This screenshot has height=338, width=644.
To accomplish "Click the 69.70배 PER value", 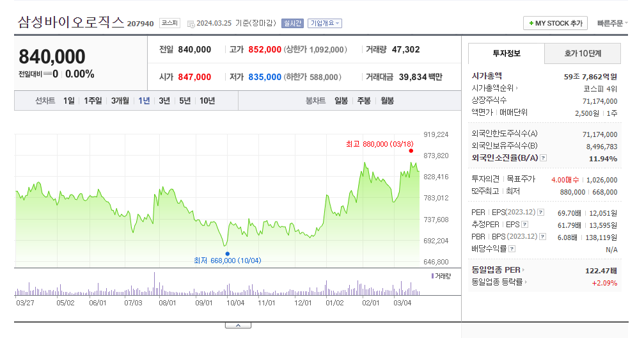I will coord(569,213).
